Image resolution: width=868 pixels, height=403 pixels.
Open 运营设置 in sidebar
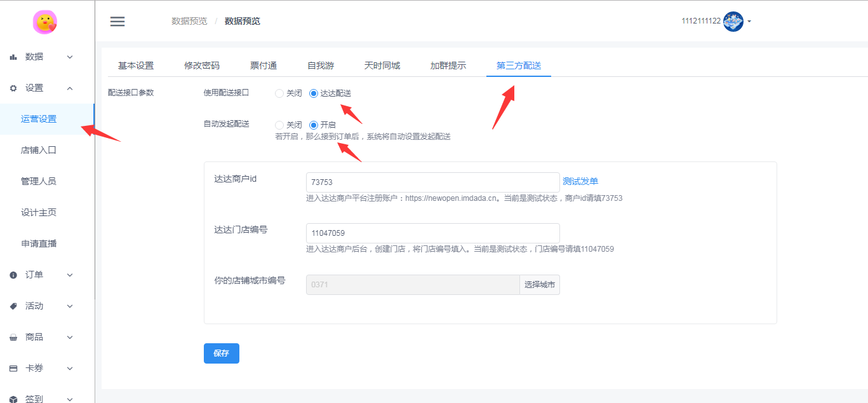click(47, 119)
